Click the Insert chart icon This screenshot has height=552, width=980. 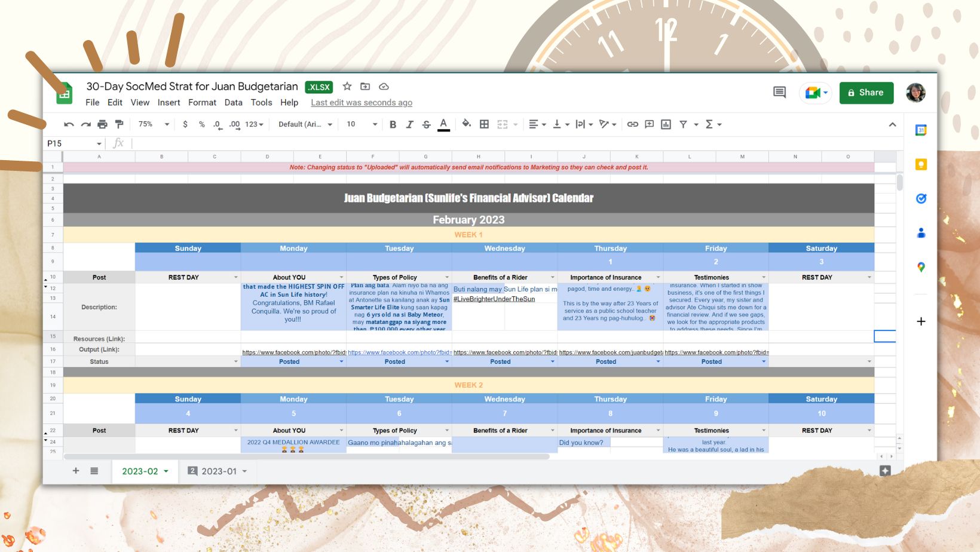click(x=666, y=124)
